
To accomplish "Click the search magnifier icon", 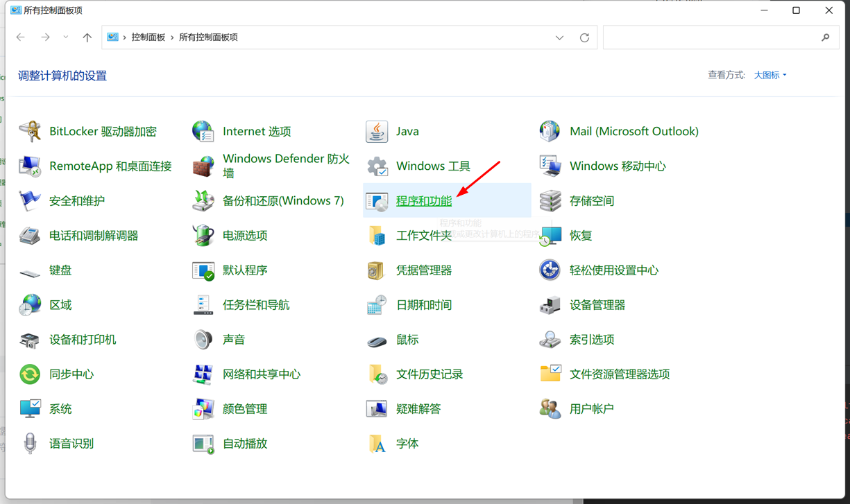I will pyautogui.click(x=825, y=37).
